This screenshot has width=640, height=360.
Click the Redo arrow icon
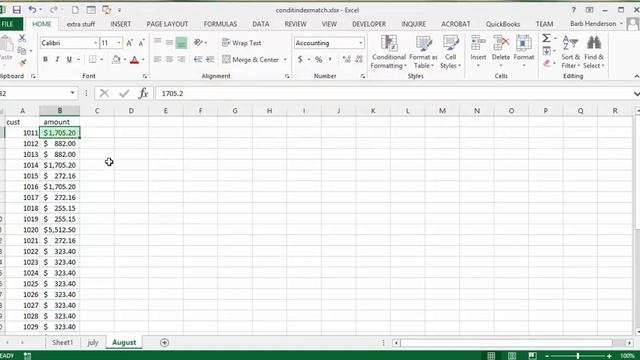[53, 10]
